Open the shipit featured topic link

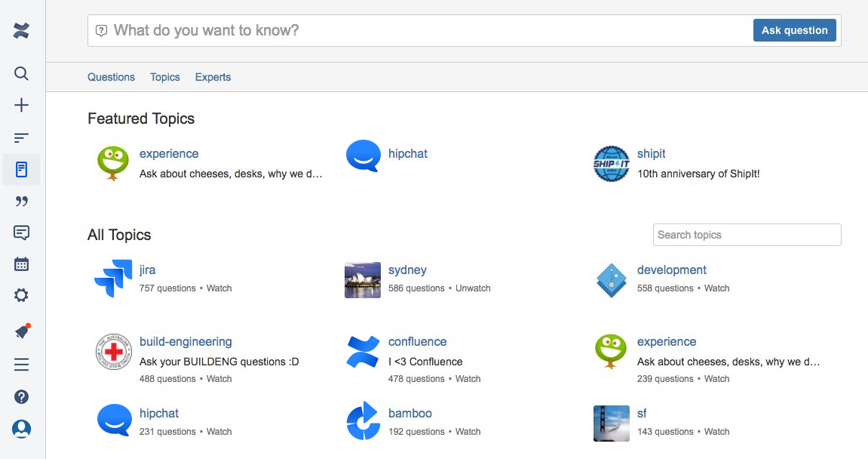click(x=650, y=153)
